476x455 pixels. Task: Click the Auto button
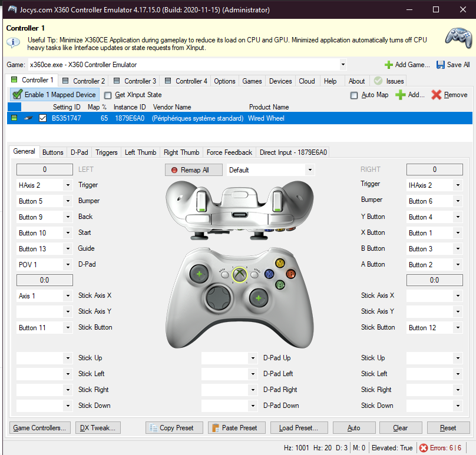click(354, 428)
